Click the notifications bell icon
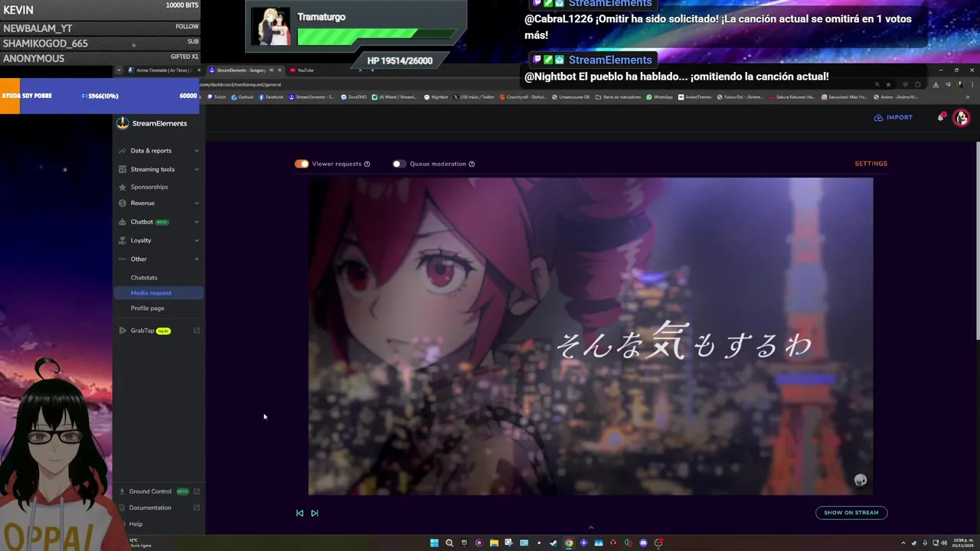The image size is (980, 551). pyautogui.click(x=941, y=117)
